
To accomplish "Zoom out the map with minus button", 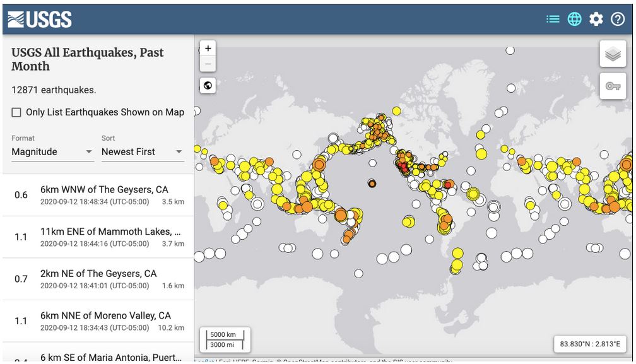I will click(208, 64).
